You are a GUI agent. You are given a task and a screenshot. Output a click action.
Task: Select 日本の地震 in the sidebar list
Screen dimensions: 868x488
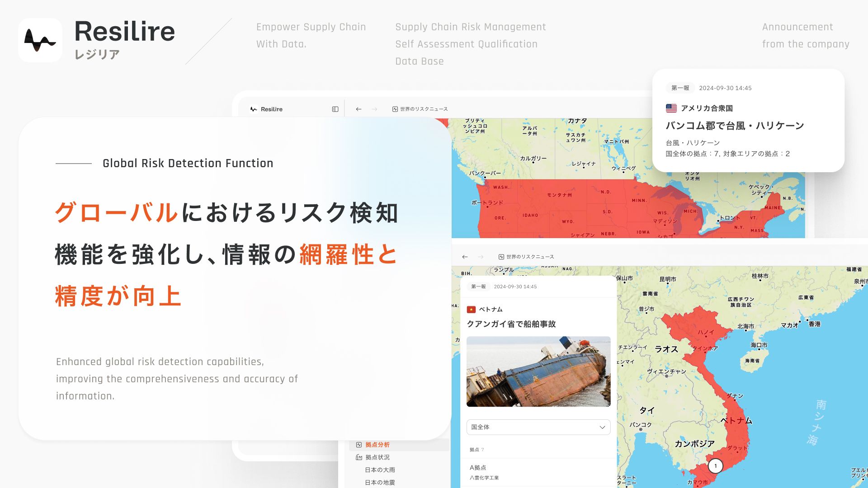click(380, 483)
